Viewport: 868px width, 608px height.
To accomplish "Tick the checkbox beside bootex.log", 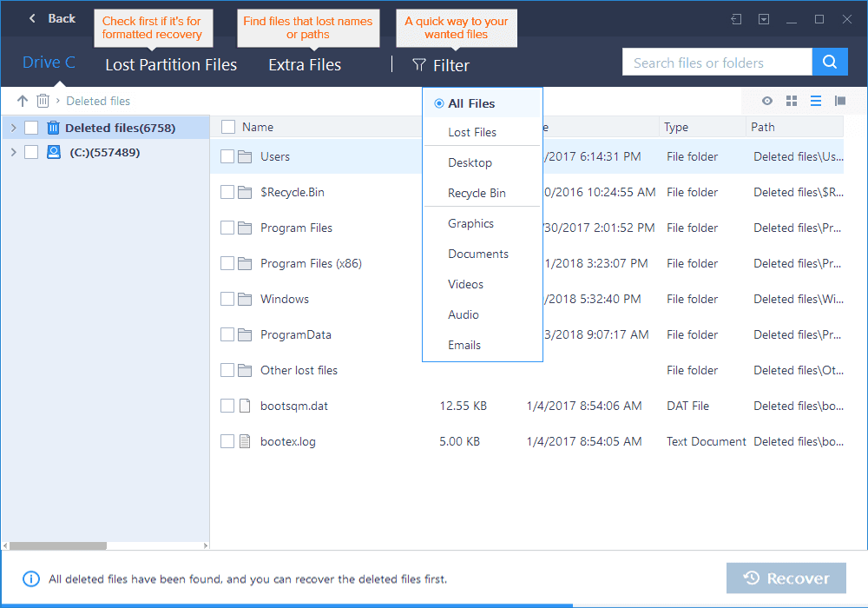I will (227, 441).
